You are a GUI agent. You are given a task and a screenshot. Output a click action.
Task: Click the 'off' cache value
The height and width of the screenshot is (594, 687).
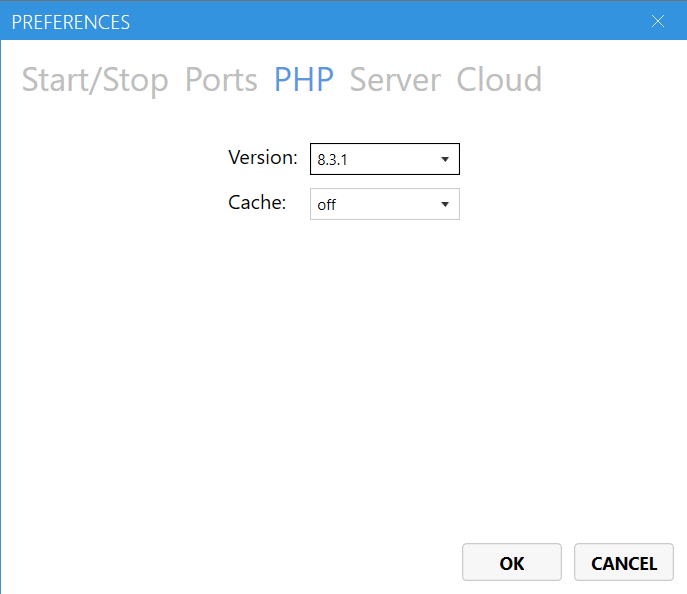pos(326,205)
